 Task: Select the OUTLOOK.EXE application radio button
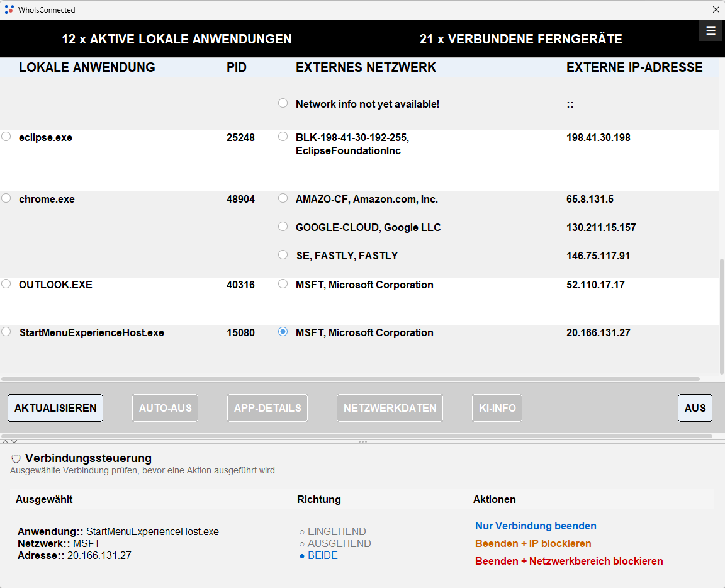coord(6,283)
